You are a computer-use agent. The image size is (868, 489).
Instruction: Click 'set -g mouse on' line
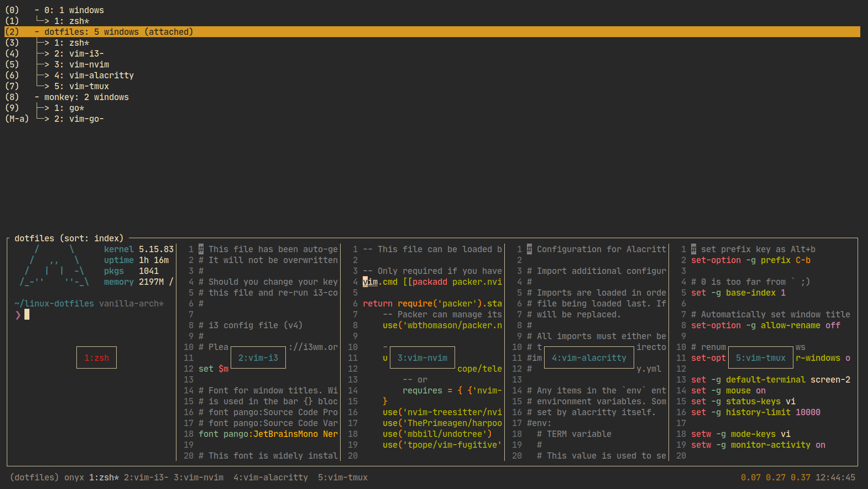[729, 390]
